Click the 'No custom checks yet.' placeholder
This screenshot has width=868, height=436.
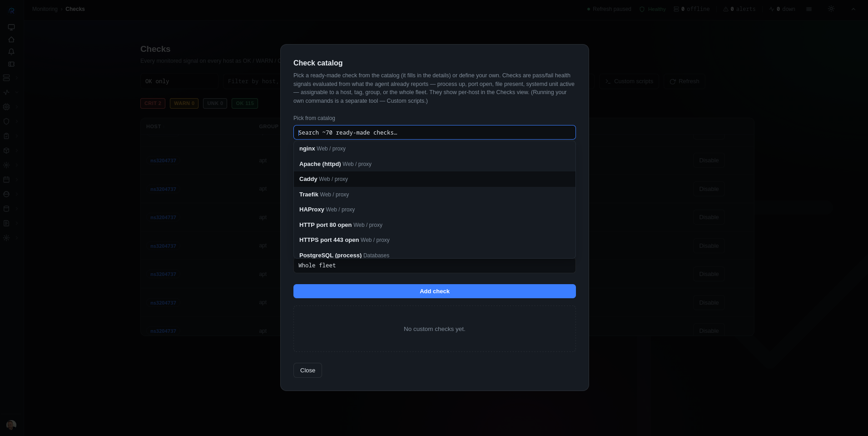[435, 329]
